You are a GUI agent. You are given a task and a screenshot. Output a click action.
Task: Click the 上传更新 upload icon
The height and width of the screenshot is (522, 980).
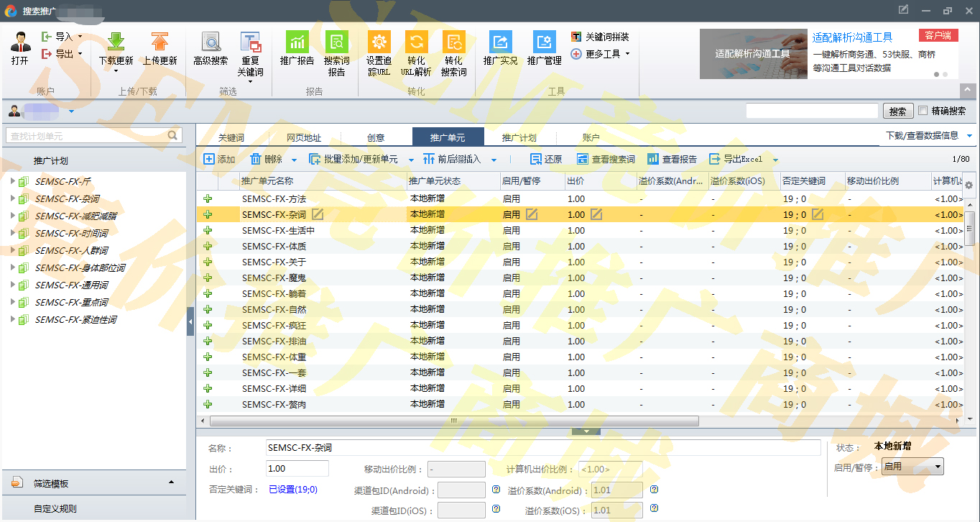click(x=160, y=42)
